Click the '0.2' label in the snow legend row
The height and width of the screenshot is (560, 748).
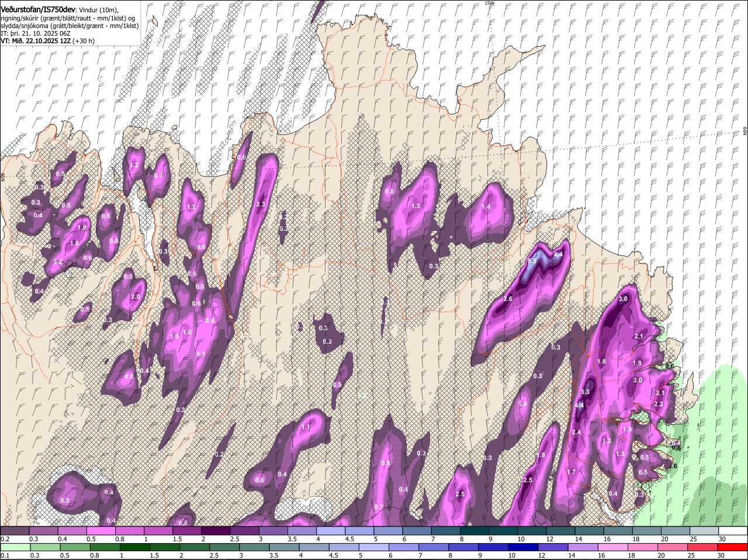pyautogui.click(x=5, y=539)
